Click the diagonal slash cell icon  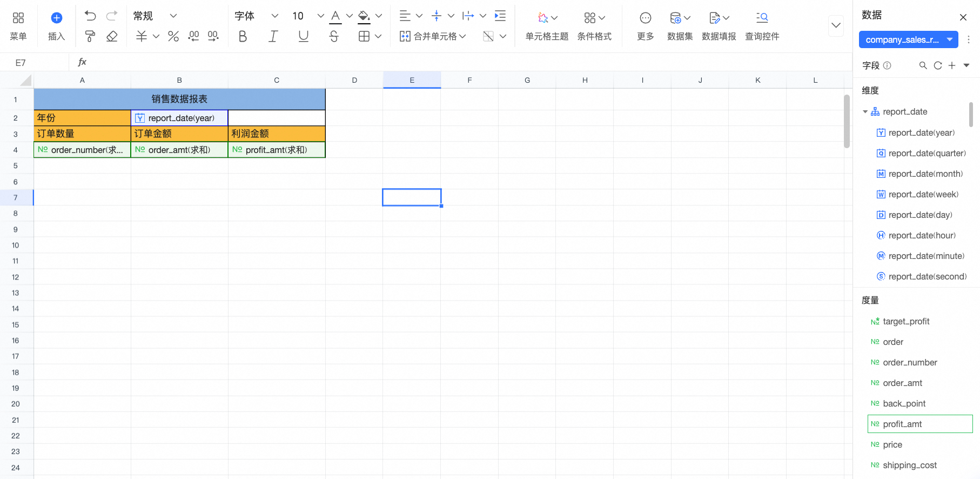(x=488, y=36)
